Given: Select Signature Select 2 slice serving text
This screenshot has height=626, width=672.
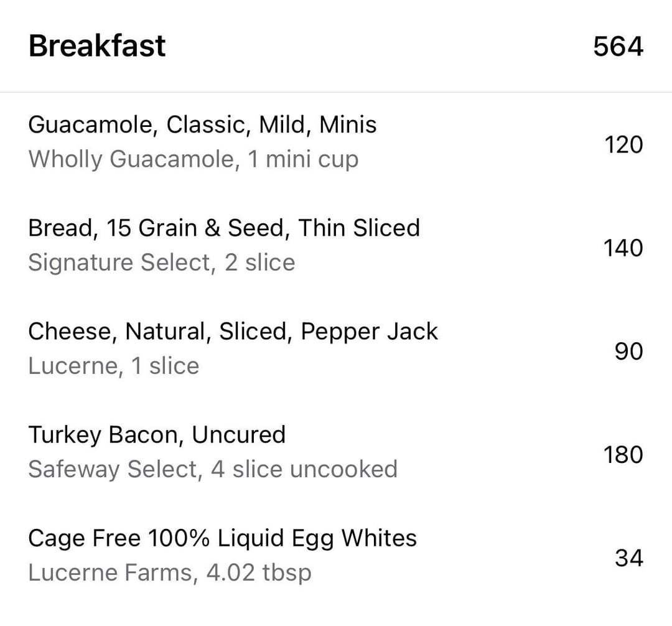Looking at the screenshot, I should coord(162,262).
